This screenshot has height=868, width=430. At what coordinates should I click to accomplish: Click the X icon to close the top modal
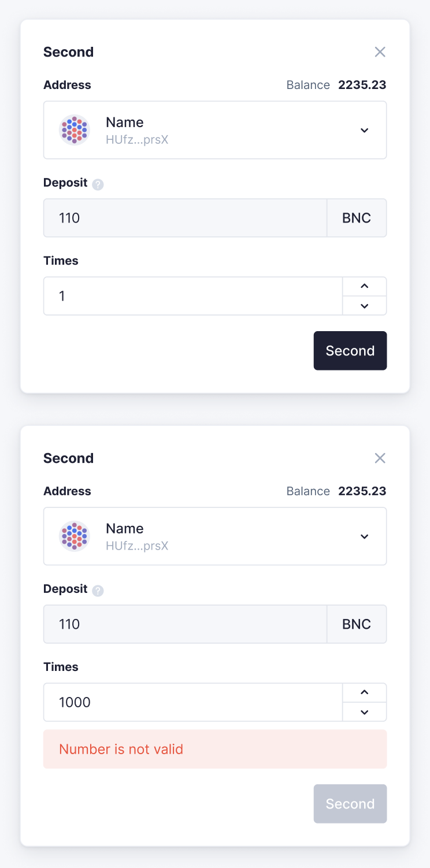380,52
